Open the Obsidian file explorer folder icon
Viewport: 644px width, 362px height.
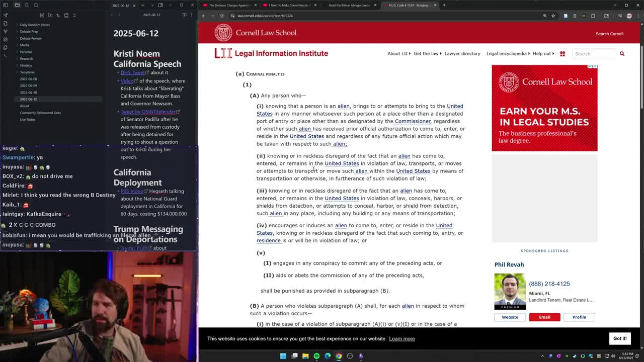click(x=17, y=5)
